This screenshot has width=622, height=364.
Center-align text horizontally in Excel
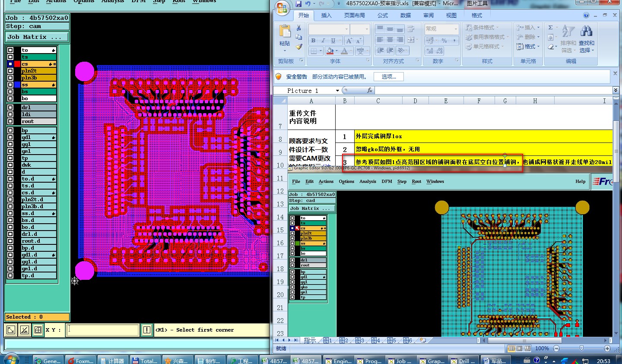(390, 40)
